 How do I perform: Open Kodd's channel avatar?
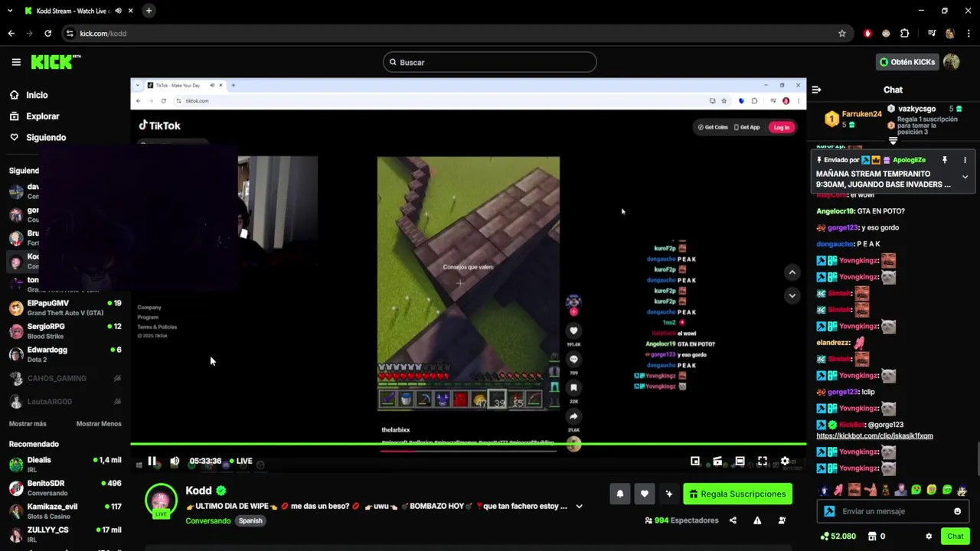click(x=161, y=500)
